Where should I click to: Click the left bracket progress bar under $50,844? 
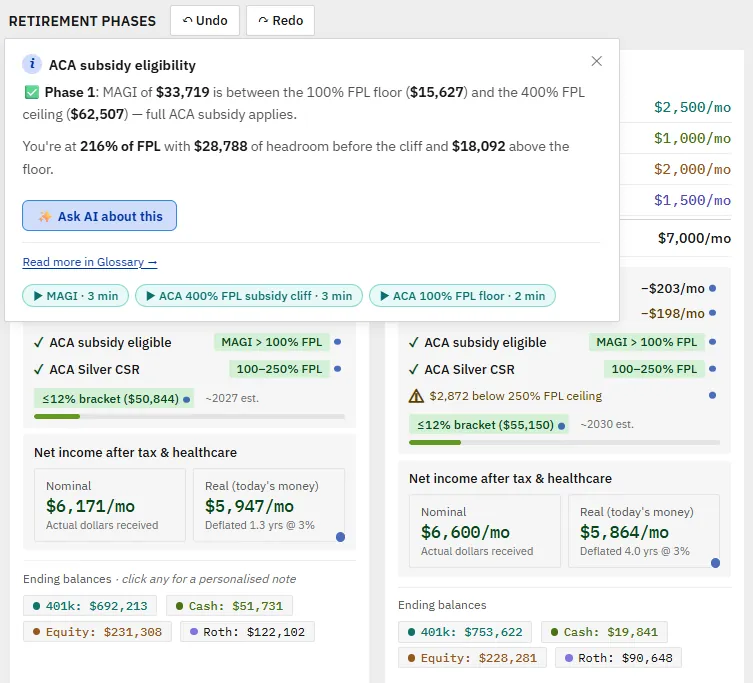[189, 416]
